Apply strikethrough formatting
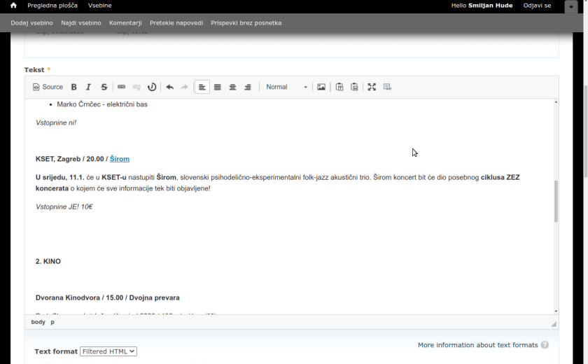The image size is (588, 364). (104, 87)
